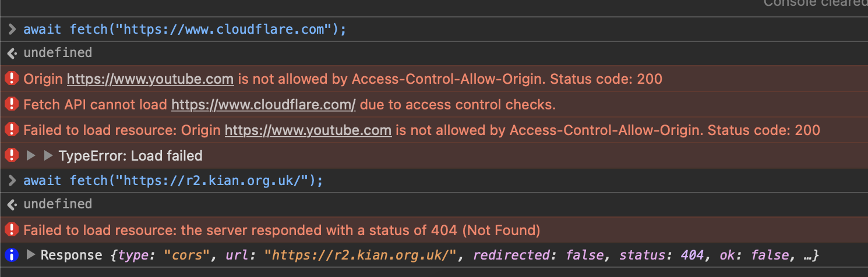The height and width of the screenshot is (277, 868).
Task: Expand the outer disclosure triangle on the TypeError row
Action: pyautogui.click(x=31, y=155)
